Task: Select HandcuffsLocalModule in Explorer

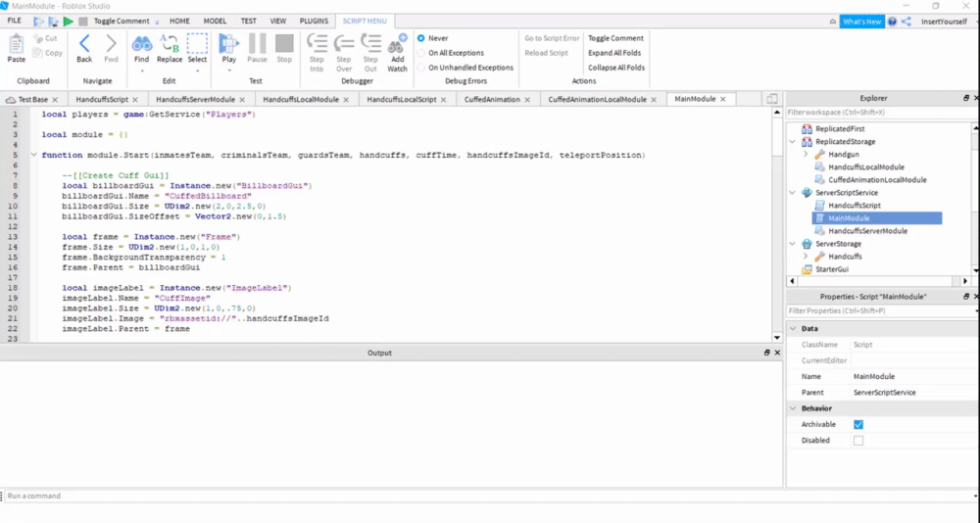Action: tap(865, 166)
